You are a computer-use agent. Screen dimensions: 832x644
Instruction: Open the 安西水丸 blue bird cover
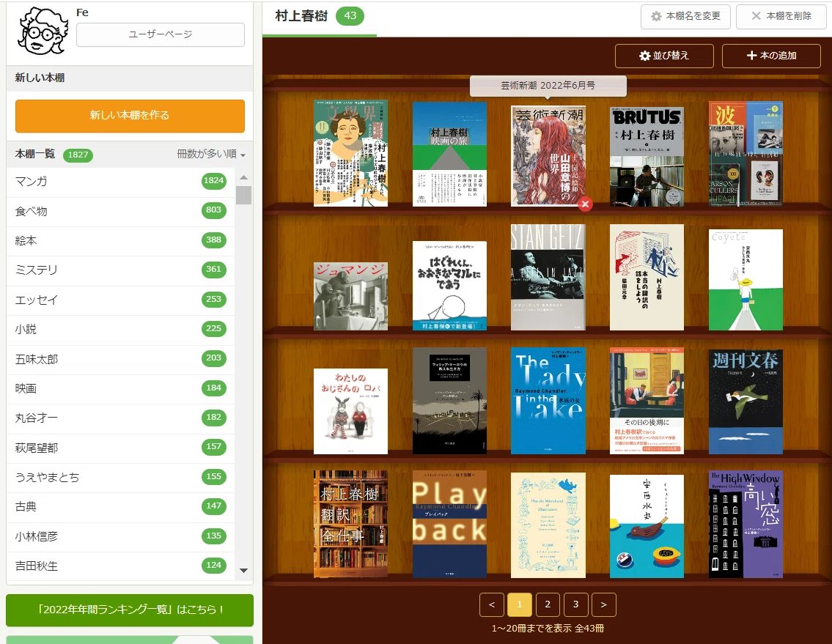[x=647, y=527]
